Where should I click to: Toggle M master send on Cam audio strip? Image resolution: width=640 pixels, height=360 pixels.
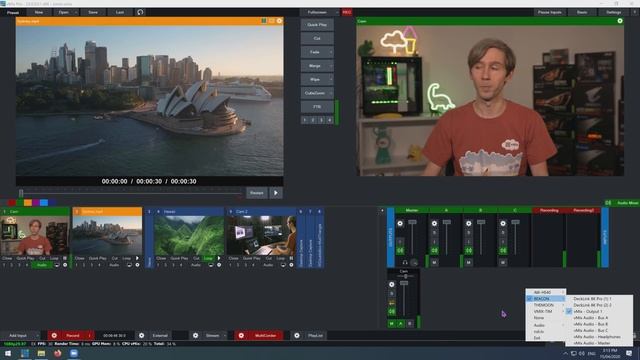(x=392, y=323)
